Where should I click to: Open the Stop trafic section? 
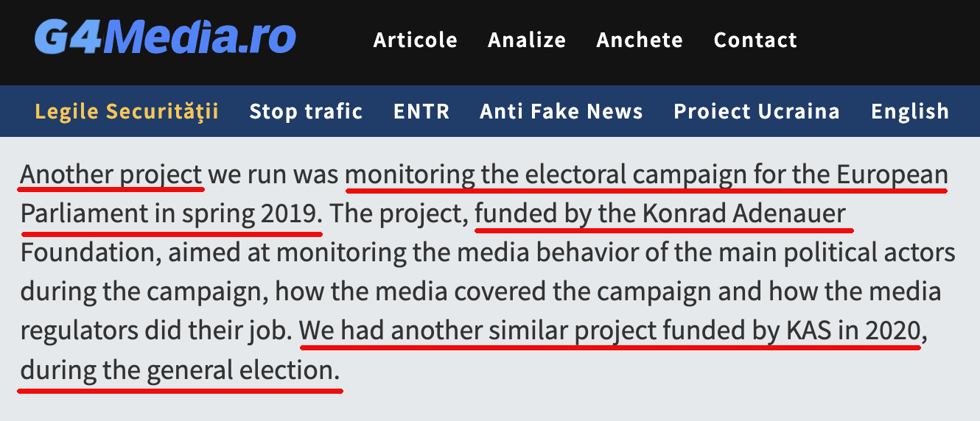[306, 111]
